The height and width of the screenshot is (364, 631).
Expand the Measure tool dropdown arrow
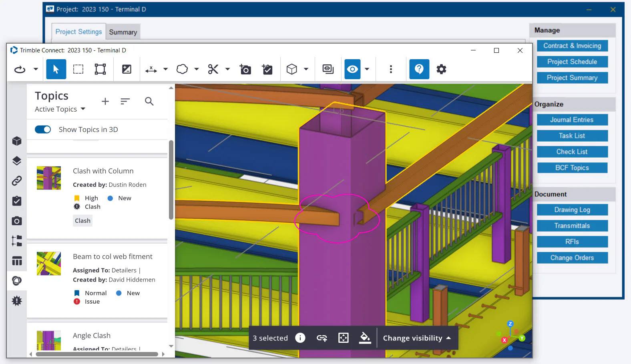tap(165, 69)
